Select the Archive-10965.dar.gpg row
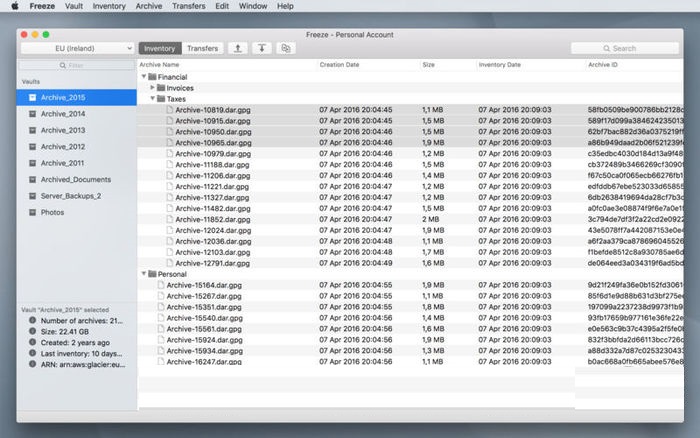 coord(410,142)
